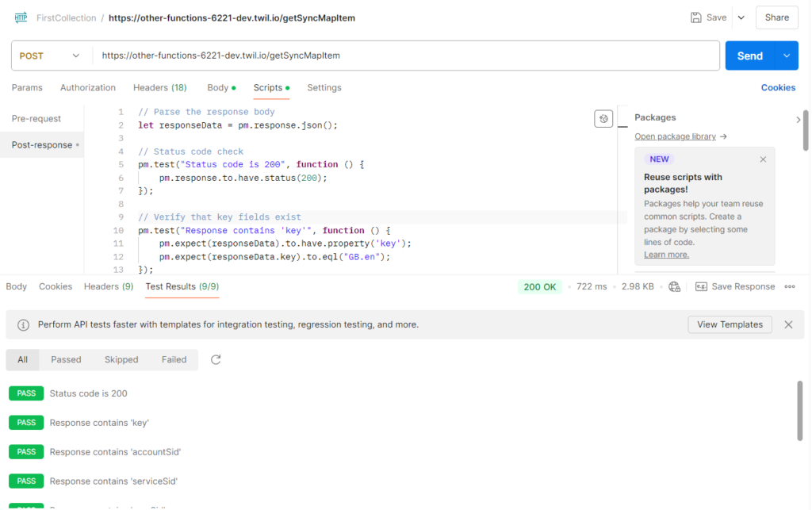Select the Scripts tab

click(x=271, y=87)
